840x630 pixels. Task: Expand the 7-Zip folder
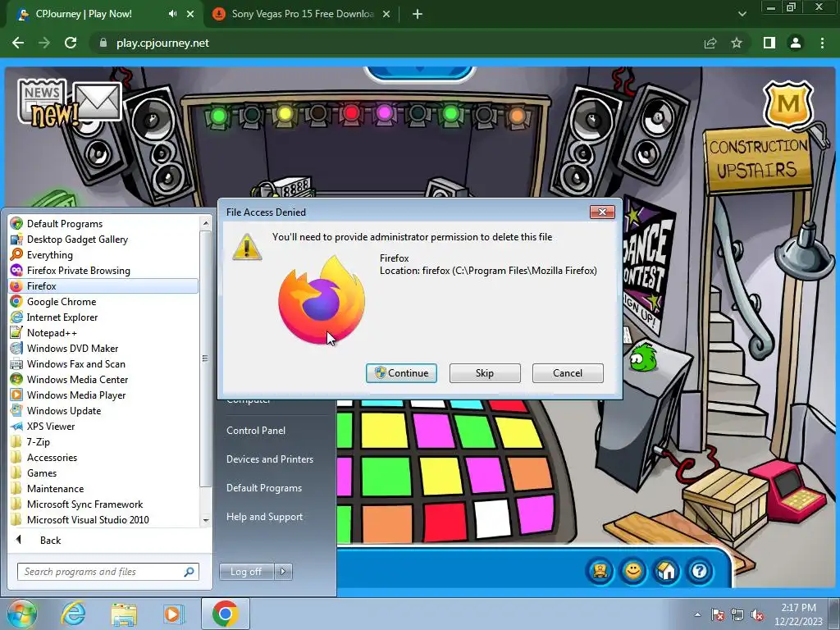pos(39,441)
